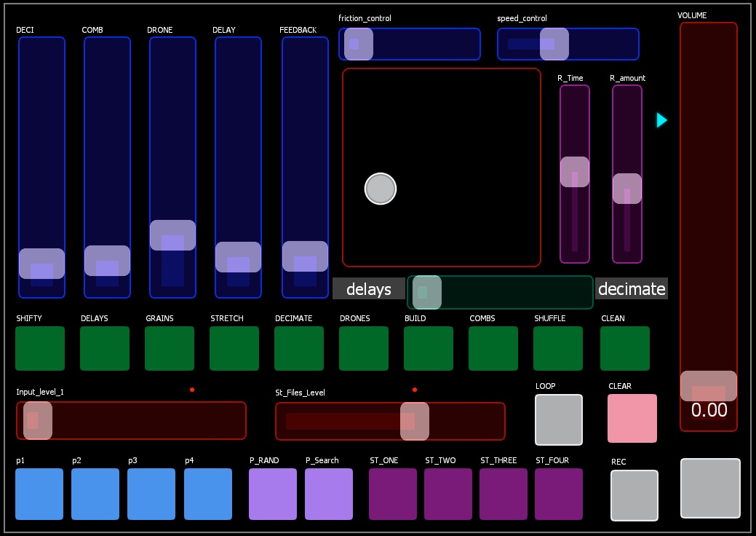Trigger preset p4 blue pad
This screenshot has height=536, width=756.
point(208,494)
